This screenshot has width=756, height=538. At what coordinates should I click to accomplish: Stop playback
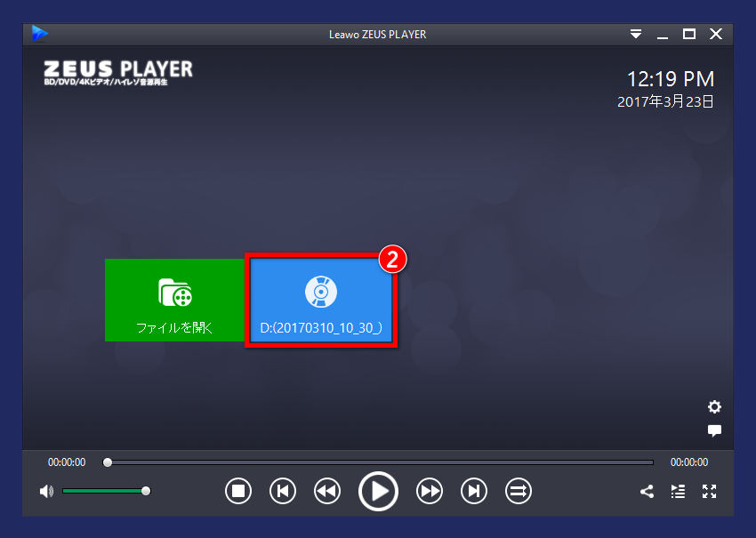pyautogui.click(x=238, y=490)
